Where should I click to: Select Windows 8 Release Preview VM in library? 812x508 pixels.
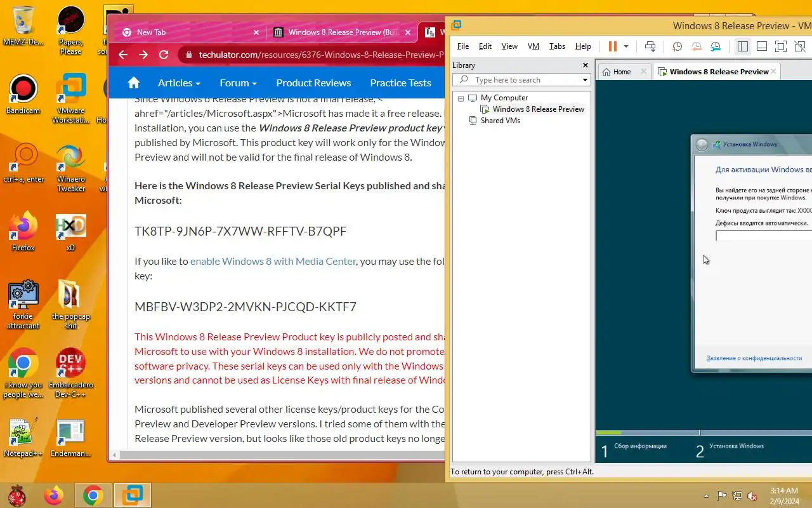pyautogui.click(x=539, y=109)
